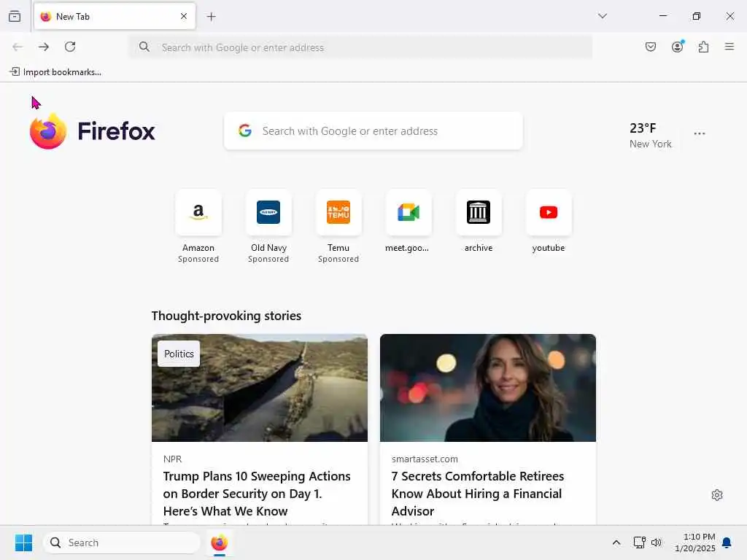747x560 pixels.
Task: Open 7 Secrets Comfortable Retirees headline
Action: click(x=477, y=494)
